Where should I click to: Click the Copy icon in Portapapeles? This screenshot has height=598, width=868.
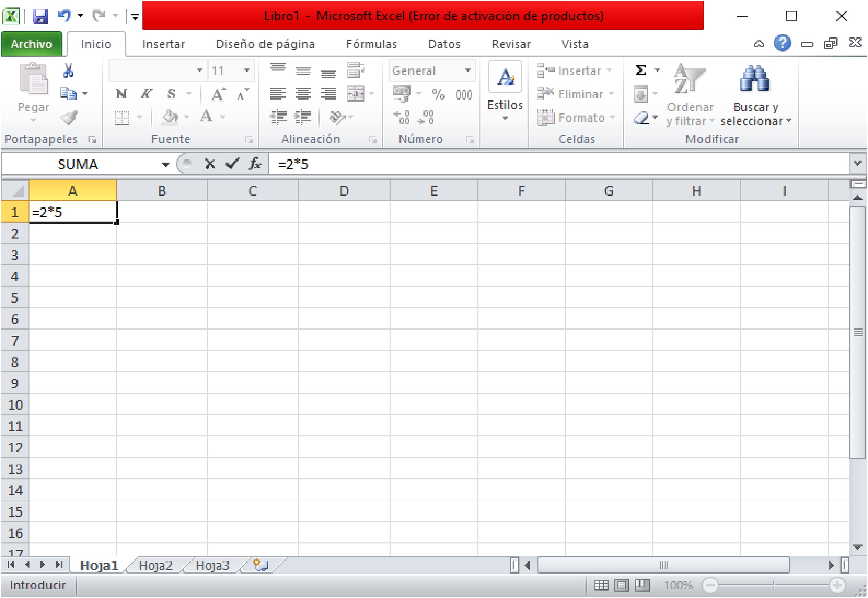[67, 94]
